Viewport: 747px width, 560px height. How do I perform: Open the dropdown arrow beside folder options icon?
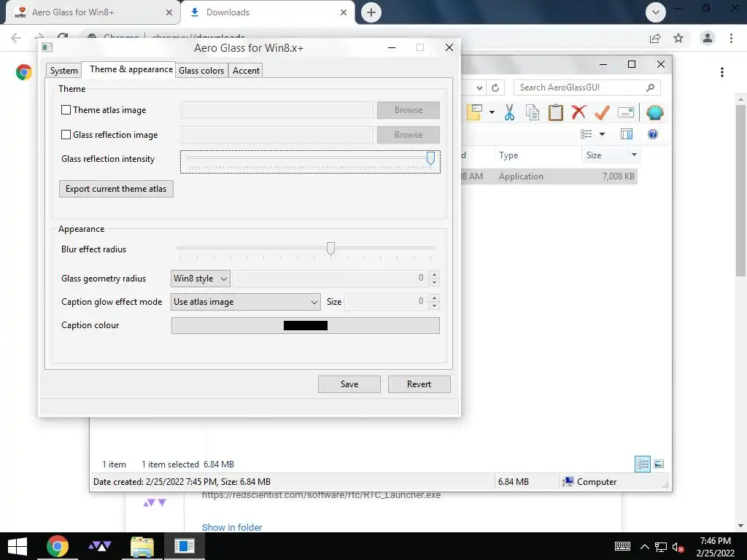tap(492, 113)
